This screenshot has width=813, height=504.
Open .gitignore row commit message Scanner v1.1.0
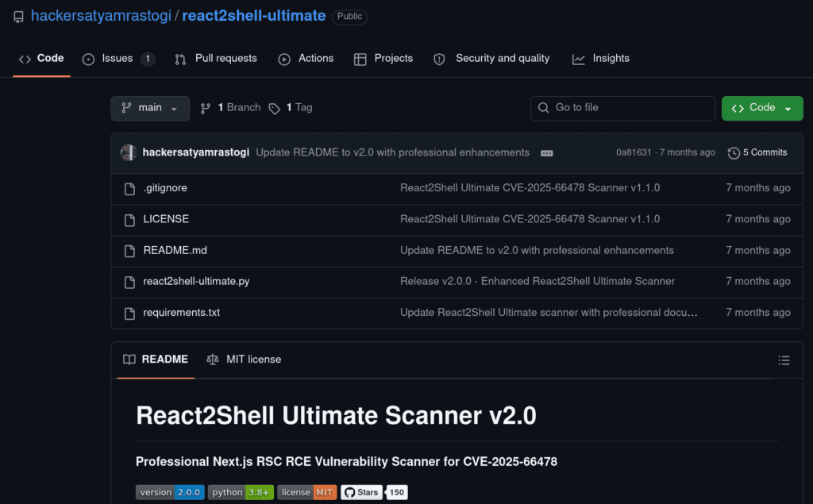click(x=530, y=188)
